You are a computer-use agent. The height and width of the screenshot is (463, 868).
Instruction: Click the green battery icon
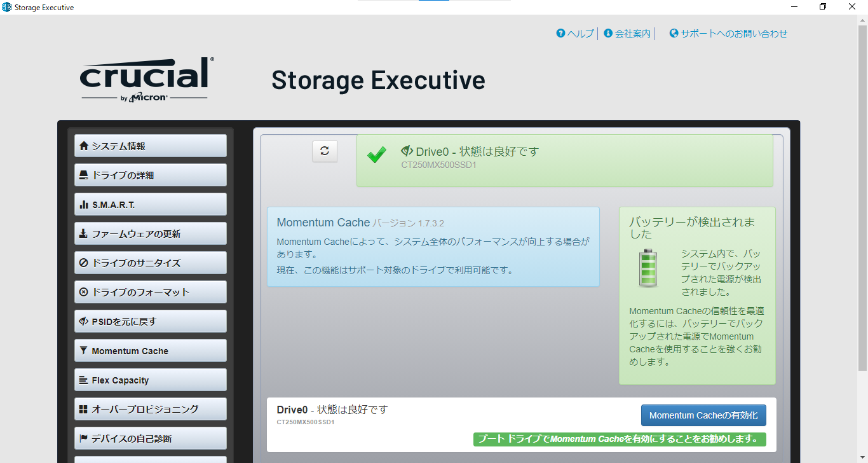[x=648, y=268]
